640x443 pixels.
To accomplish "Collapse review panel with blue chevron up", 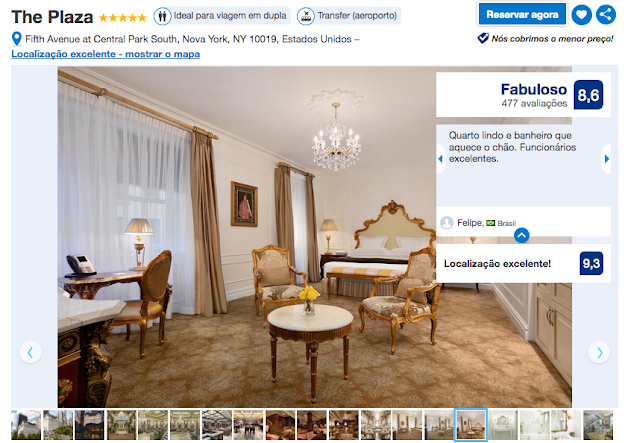I will coord(522,235).
